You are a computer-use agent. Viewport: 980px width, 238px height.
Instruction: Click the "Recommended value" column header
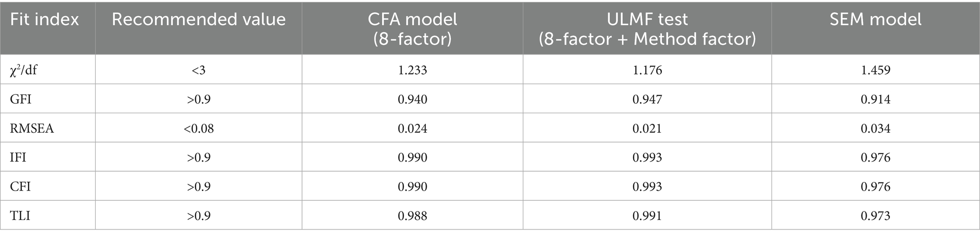coord(199,19)
